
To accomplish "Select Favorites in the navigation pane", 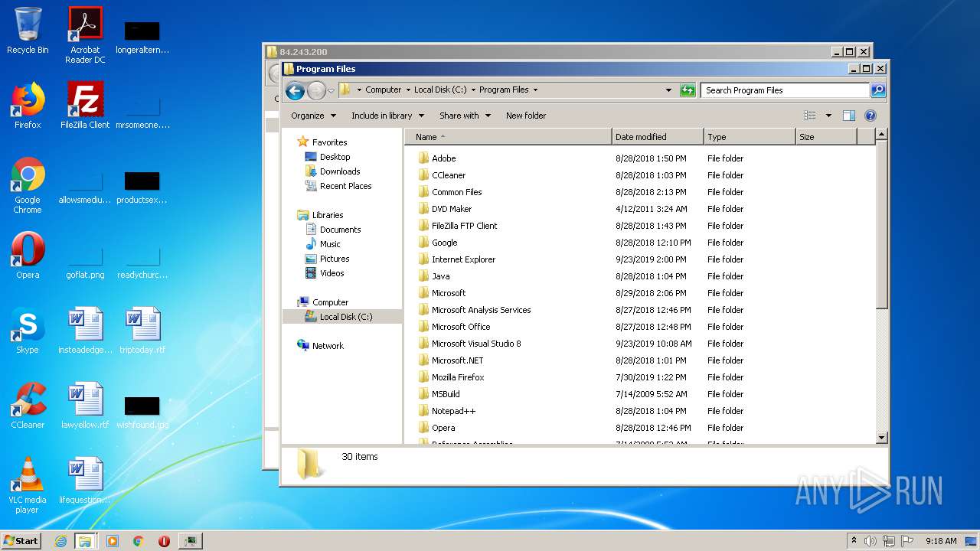I will [x=329, y=142].
